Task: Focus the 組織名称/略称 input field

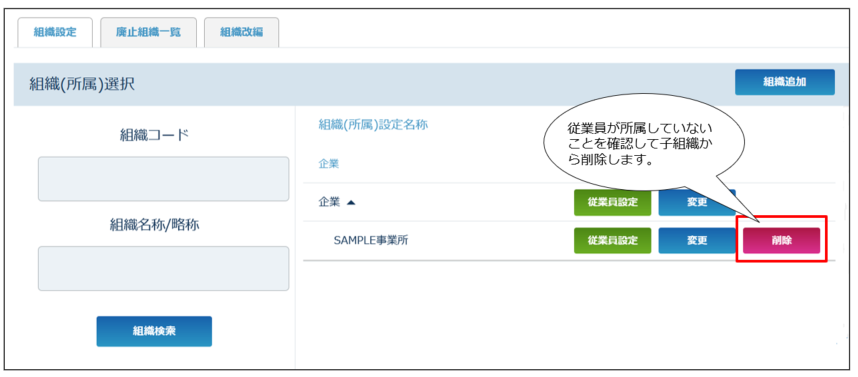Action: pyautogui.click(x=163, y=268)
